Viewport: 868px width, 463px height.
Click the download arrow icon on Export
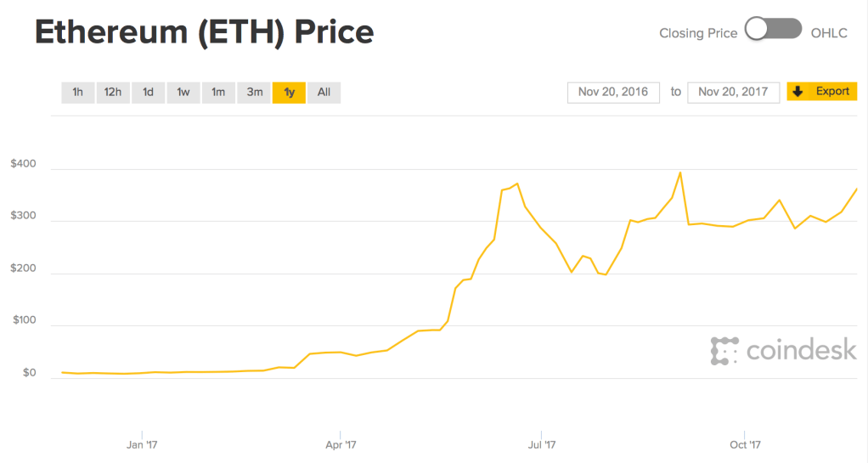(x=798, y=91)
